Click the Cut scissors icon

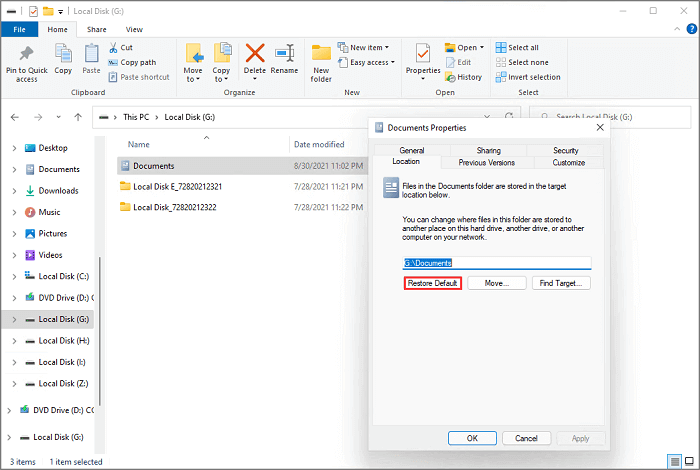click(x=113, y=47)
